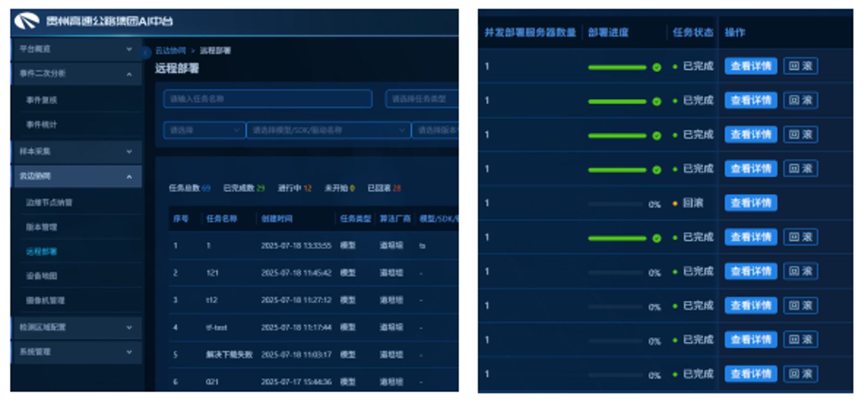Screen dimensions: 868x405
Task: Click the 请输入任务名称 search field
Action: tap(268, 99)
